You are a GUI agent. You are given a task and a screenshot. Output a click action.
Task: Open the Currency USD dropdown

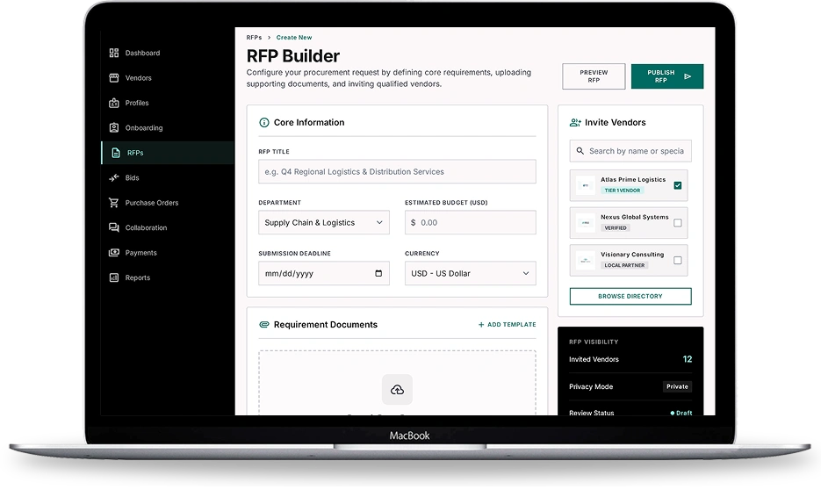(470, 273)
